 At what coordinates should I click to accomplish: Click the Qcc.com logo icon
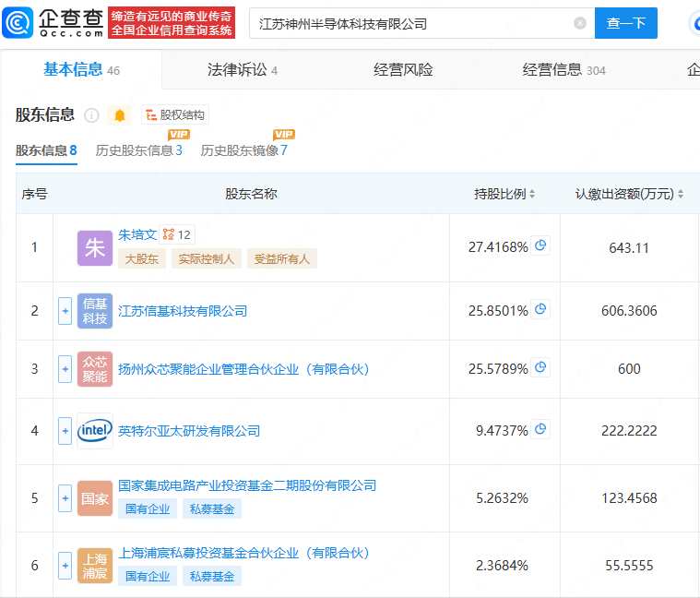[x=18, y=22]
